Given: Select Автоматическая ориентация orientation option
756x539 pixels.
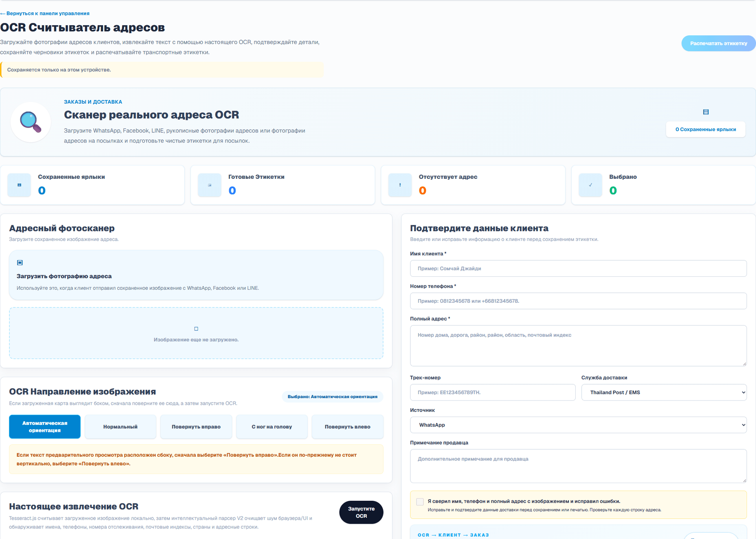Looking at the screenshot, I should (45, 427).
